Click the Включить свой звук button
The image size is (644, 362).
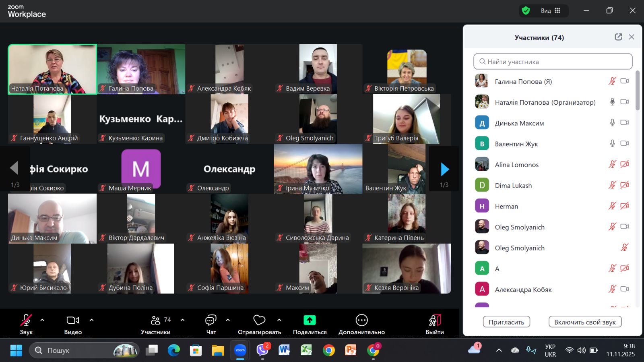click(x=585, y=322)
